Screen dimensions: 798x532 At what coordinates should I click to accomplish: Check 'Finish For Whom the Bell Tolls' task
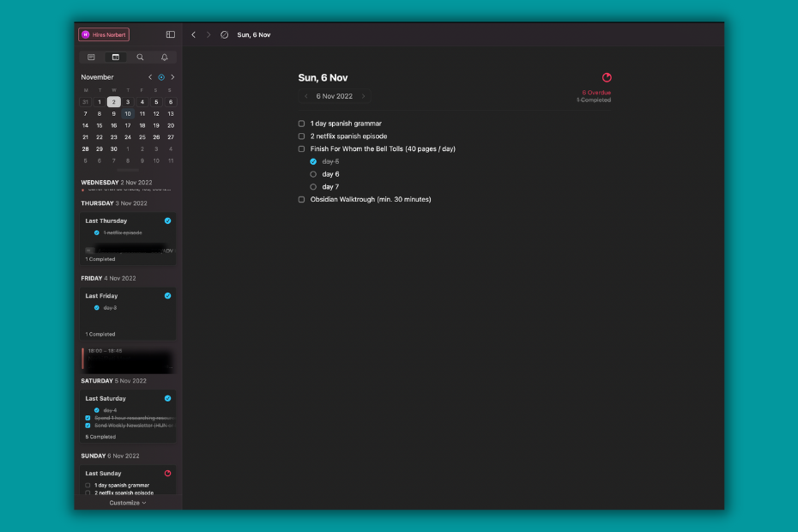pos(301,149)
